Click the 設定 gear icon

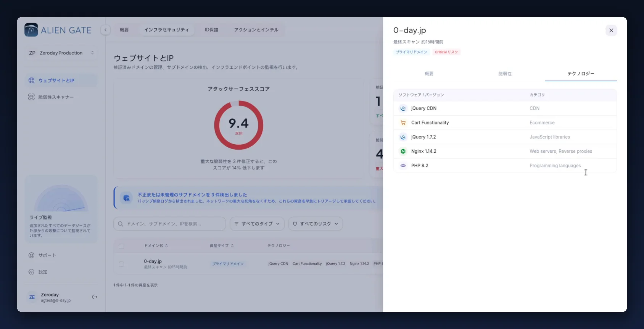(x=31, y=272)
